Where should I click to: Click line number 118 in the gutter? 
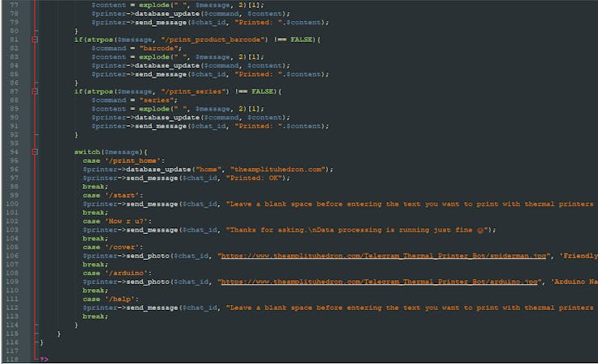[12, 359]
